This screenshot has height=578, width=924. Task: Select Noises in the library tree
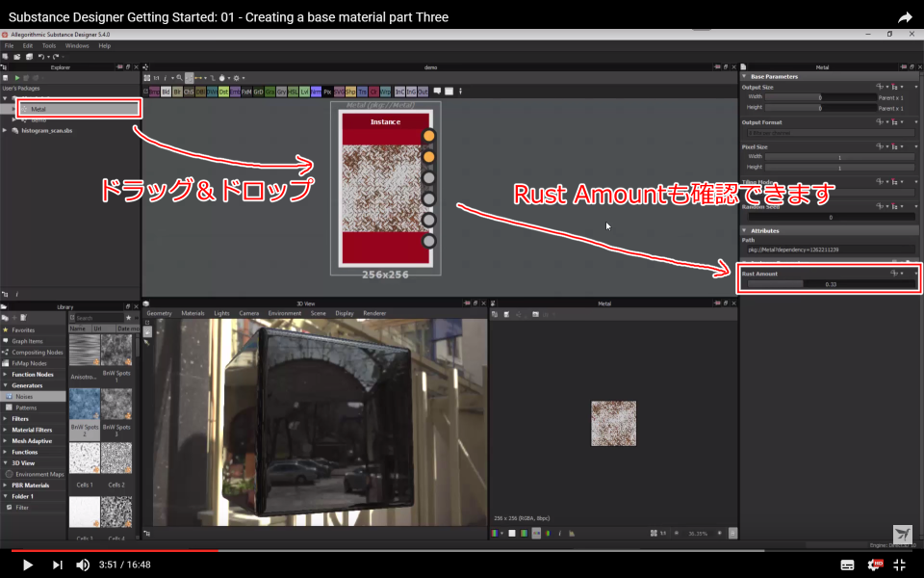tap(33, 397)
